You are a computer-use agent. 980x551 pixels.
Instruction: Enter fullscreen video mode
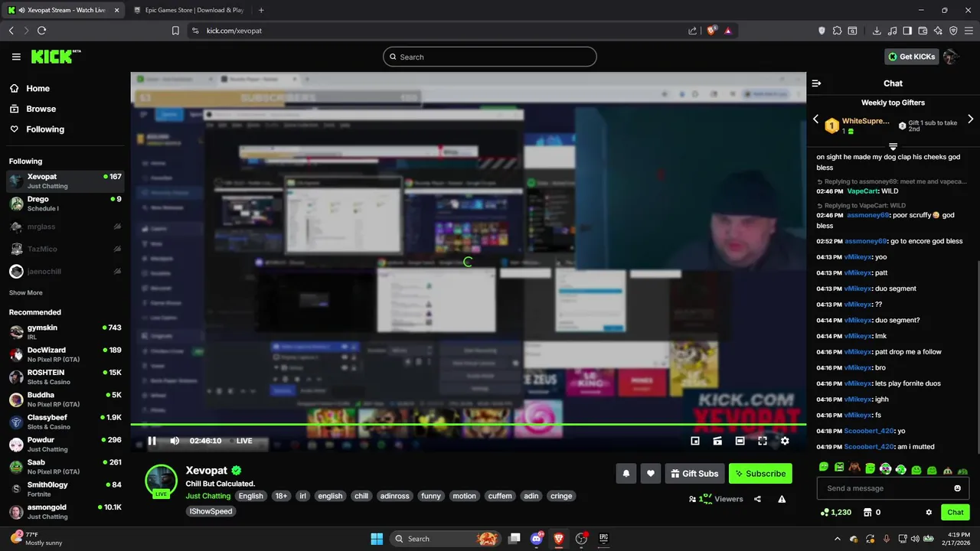coord(763,441)
